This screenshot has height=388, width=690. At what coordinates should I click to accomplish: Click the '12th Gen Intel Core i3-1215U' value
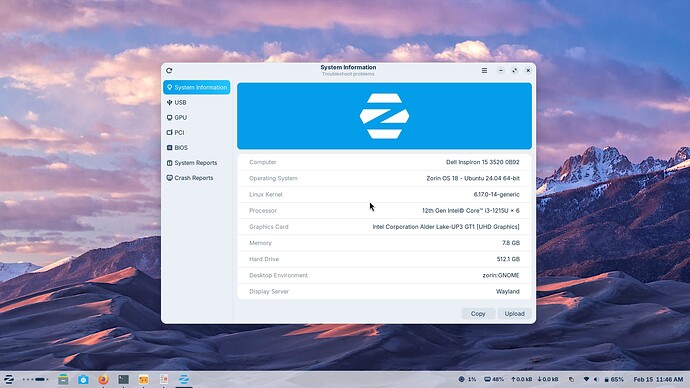[x=470, y=211]
